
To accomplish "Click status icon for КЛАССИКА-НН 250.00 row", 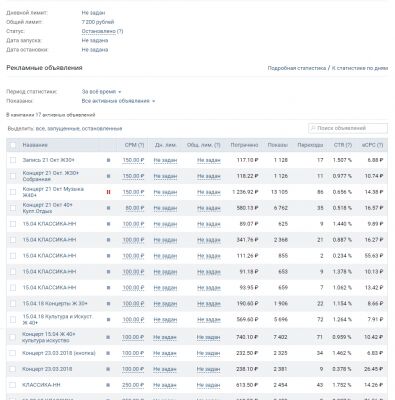I will (x=108, y=385).
